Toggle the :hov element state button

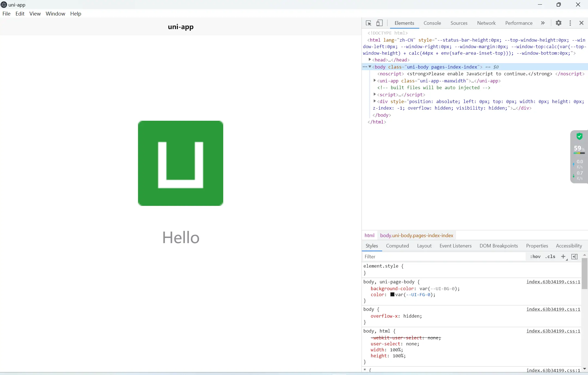535,256
